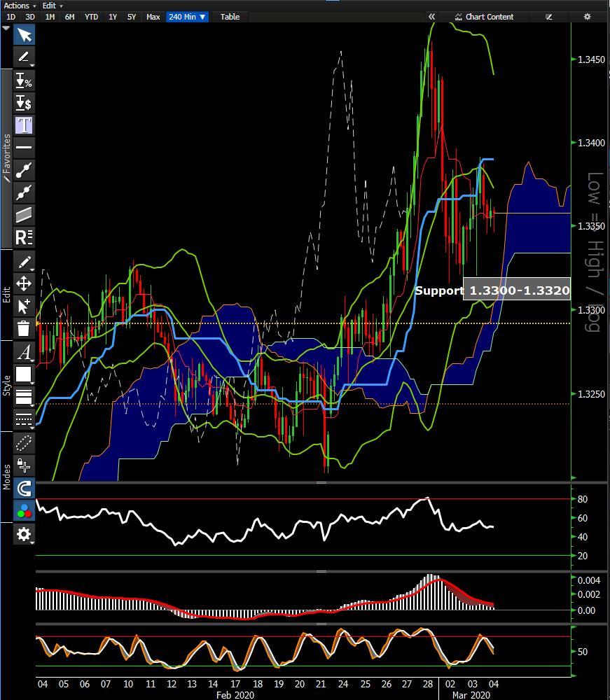Toggle the RGB color dots mode
This screenshot has width=610, height=700.
point(24,511)
